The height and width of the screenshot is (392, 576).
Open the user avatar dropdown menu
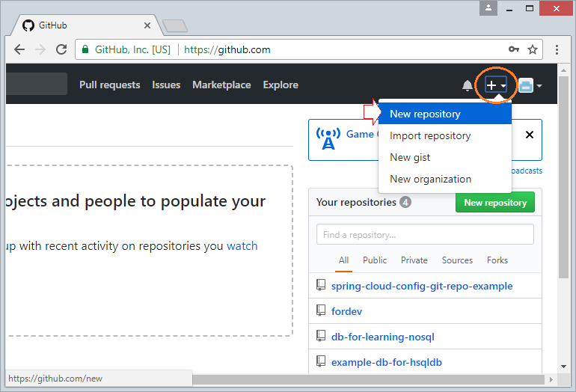[x=530, y=85]
